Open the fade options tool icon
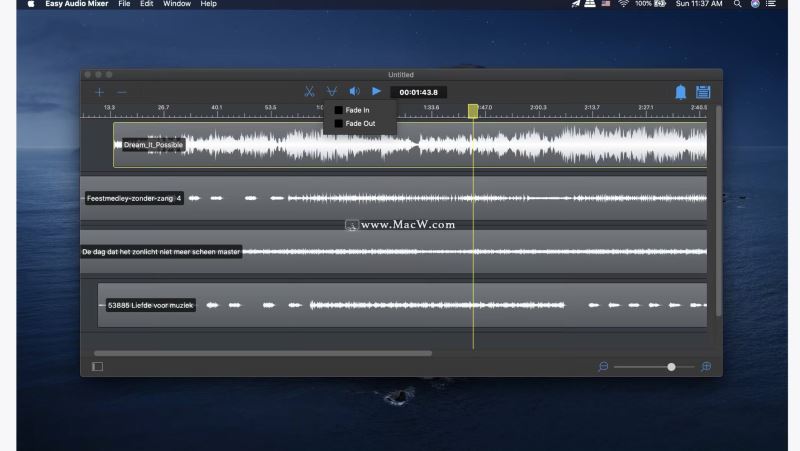Viewport: 800px width, 451px height. pyautogui.click(x=332, y=92)
